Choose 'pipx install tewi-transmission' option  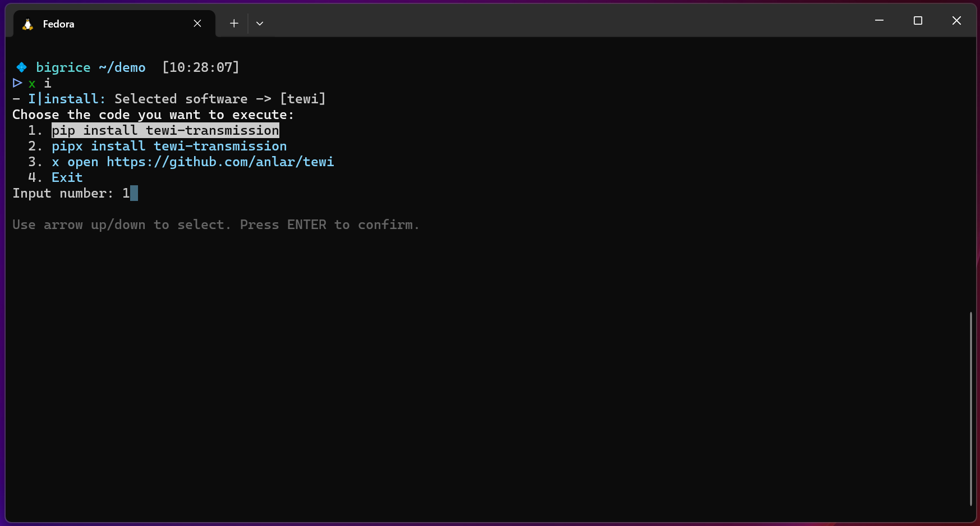click(169, 146)
